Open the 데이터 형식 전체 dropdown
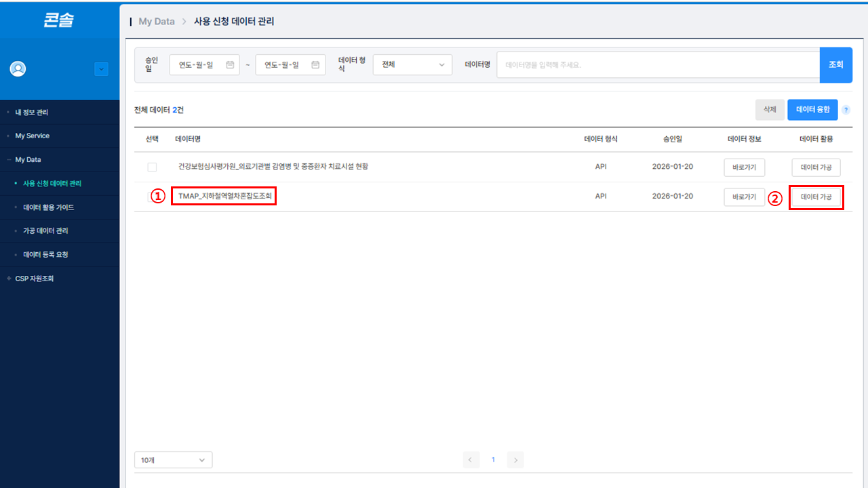Screen dimensions: 868x488 coord(412,65)
